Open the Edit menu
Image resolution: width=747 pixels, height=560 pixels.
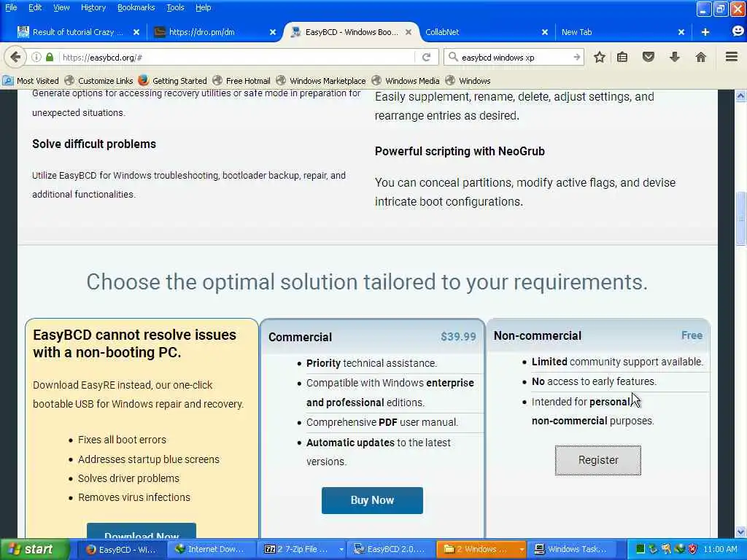35,7
